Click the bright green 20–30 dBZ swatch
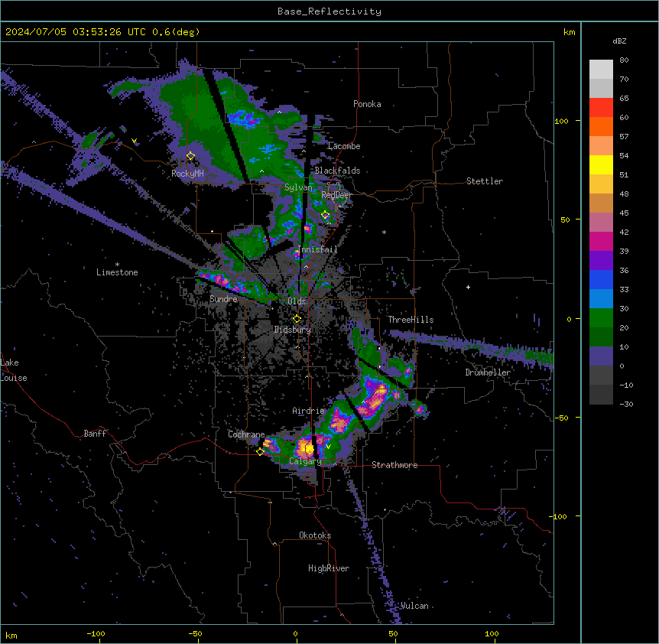Screen dimensions: 659x644 click(601, 318)
